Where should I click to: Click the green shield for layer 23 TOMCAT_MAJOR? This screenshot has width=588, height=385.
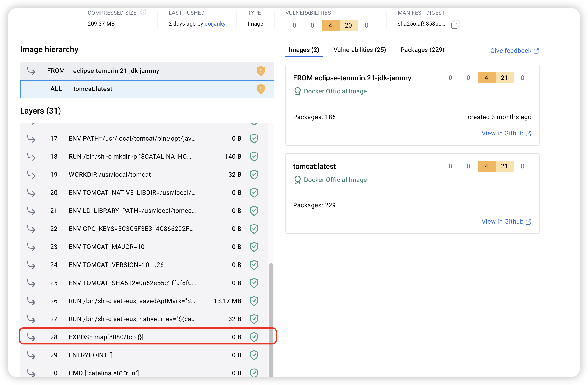[254, 246]
